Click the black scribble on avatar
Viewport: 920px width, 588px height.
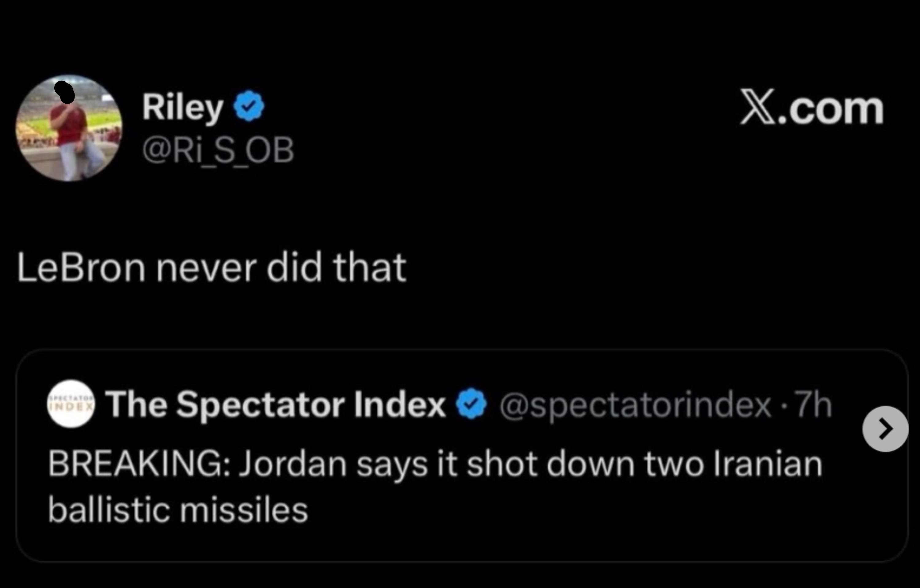point(65,92)
